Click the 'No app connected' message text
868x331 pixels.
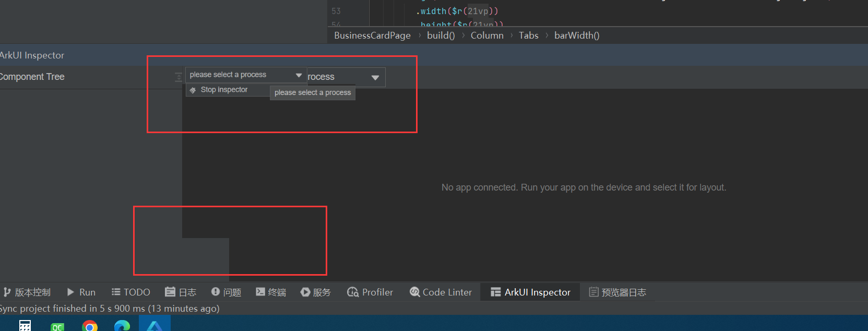[584, 187]
